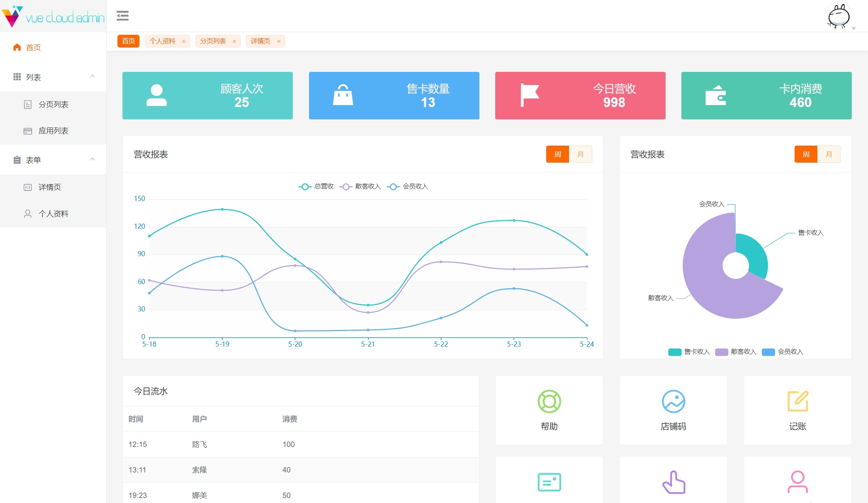This screenshot has height=503, width=868.
Task: Close the 详情页 tab
Action: click(279, 41)
